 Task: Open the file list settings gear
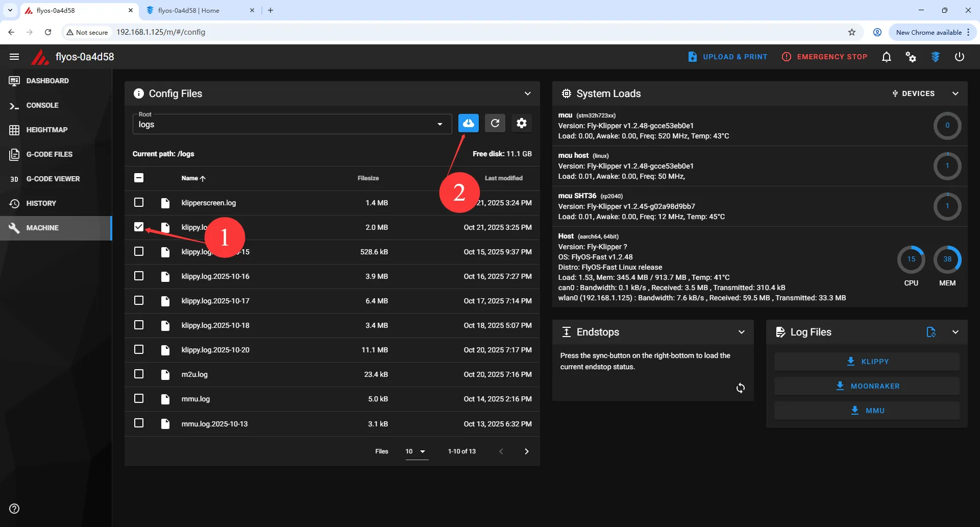(x=521, y=123)
